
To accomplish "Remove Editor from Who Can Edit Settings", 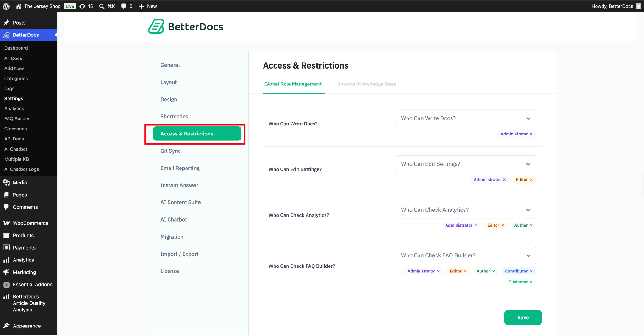I will click(531, 180).
